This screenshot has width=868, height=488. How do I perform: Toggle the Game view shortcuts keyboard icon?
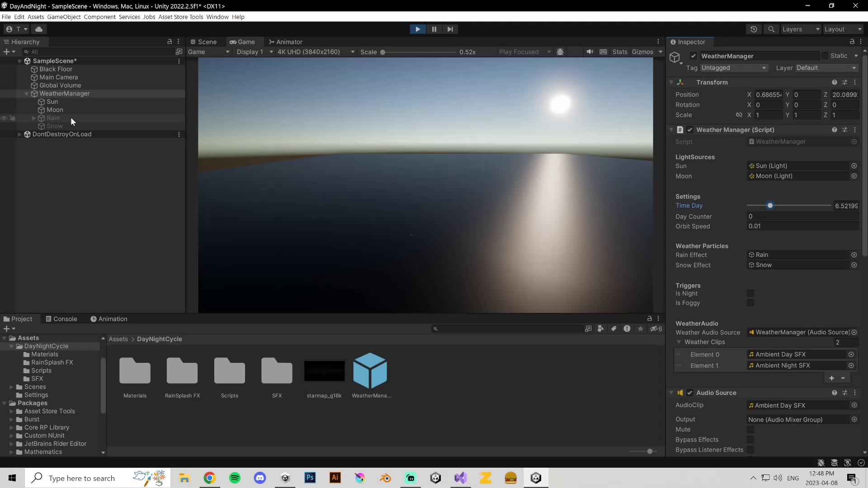[x=603, y=52]
